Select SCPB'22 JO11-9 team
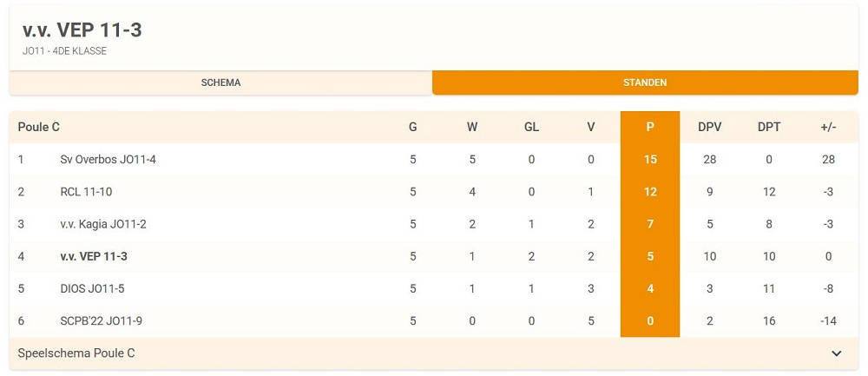This screenshot has width=868, height=376. coord(101,320)
